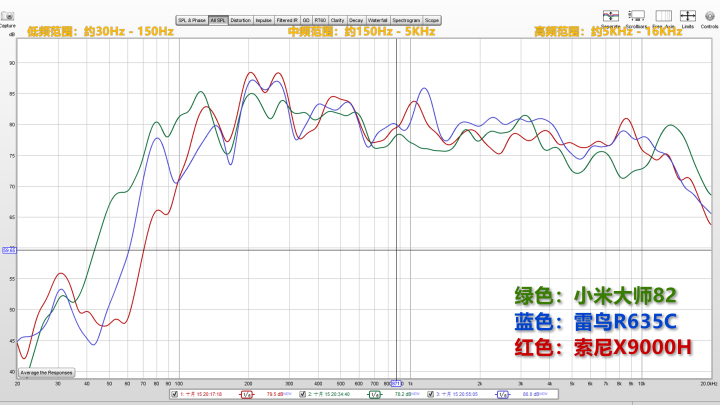This screenshot has width=720, height=405.
Task: Click the red trace smoothing icon
Action: (x=246, y=395)
